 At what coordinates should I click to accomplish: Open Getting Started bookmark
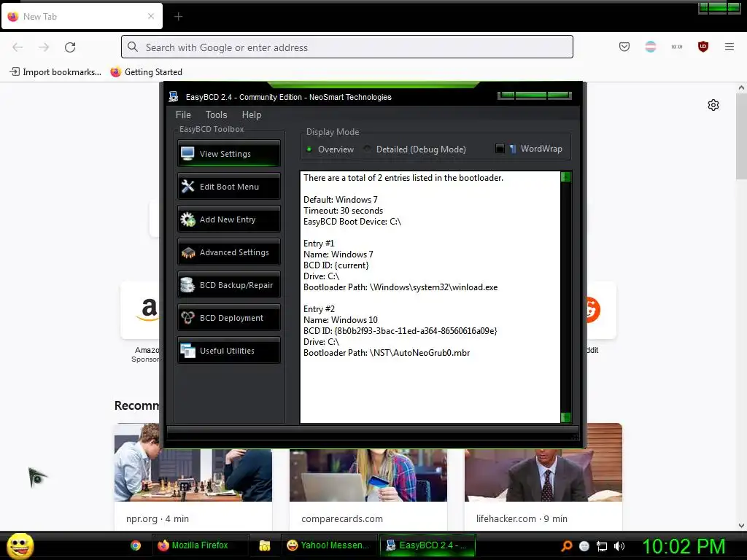coord(146,72)
